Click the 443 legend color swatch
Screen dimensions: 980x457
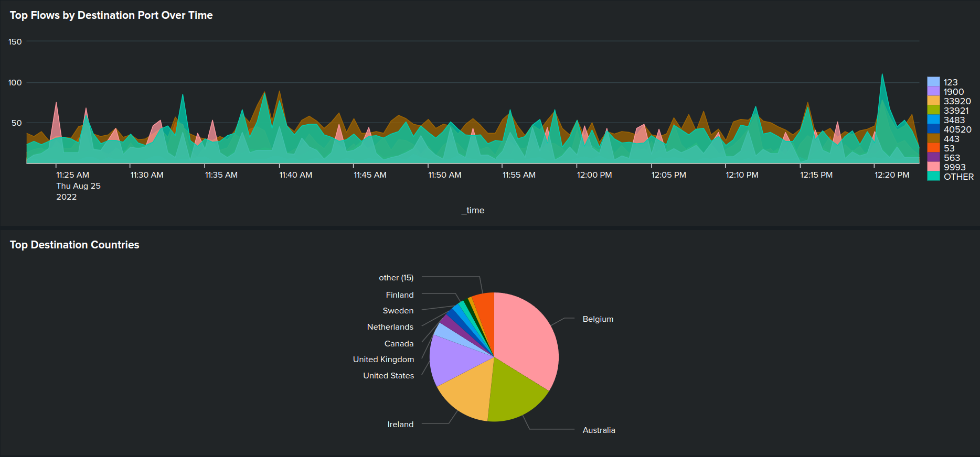[x=933, y=138]
